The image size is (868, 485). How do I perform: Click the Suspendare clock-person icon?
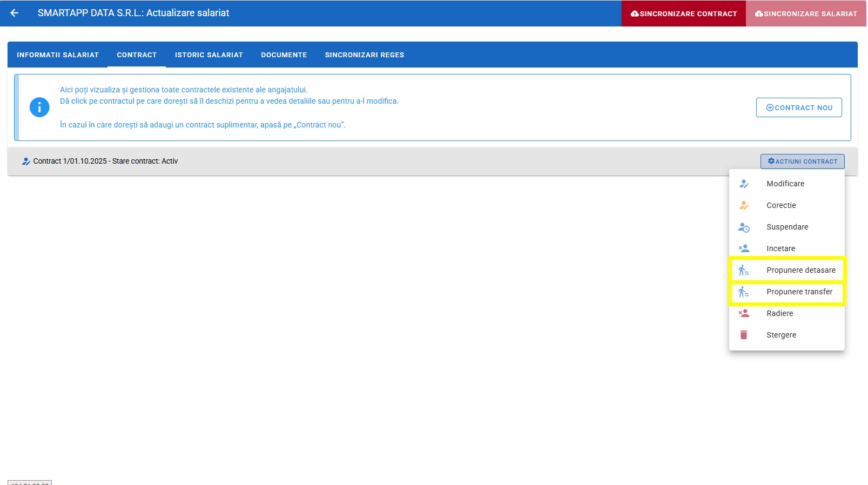tap(744, 227)
